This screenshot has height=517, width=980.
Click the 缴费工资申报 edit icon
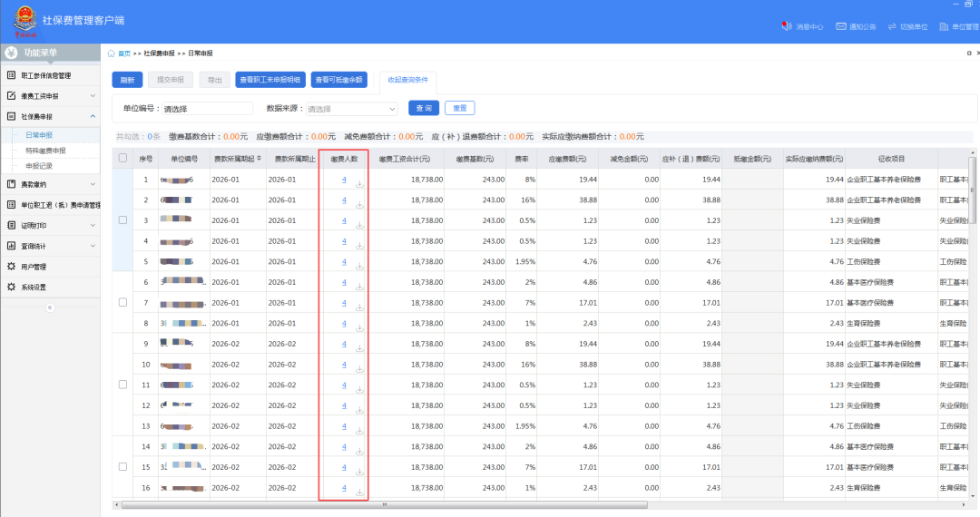point(11,95)
